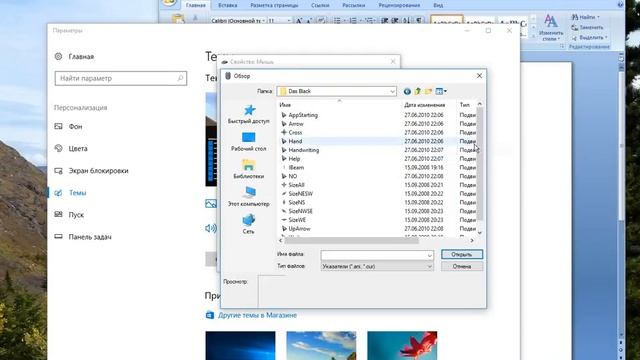Switch to Вид tab in Word
Image resolution: width=640 pixels, height=360 pixels.
(x=438, y=5)
